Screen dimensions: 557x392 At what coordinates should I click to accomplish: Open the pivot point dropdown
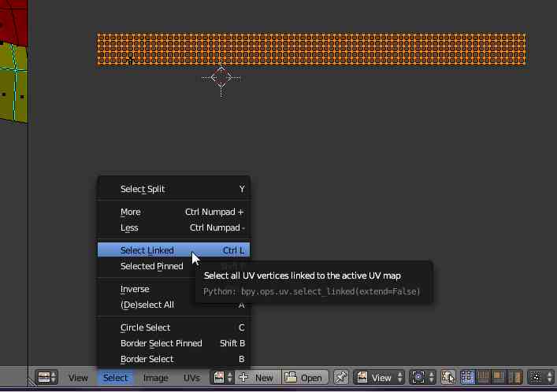[422, 377]
